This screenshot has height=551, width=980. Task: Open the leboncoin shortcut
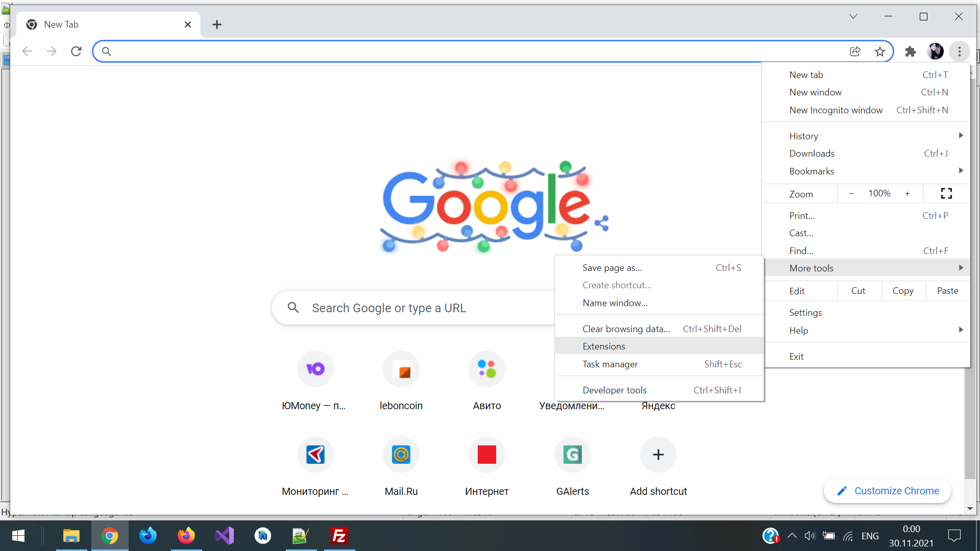click(401, 382)
